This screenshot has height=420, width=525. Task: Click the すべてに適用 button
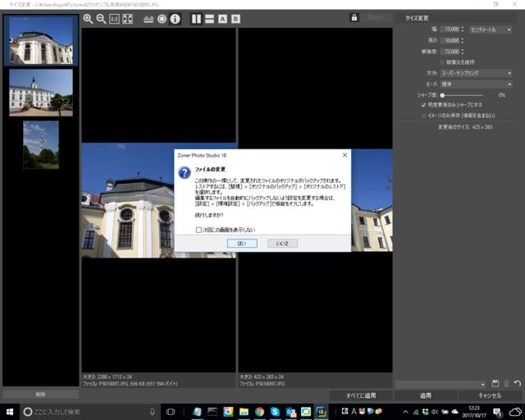359,395
